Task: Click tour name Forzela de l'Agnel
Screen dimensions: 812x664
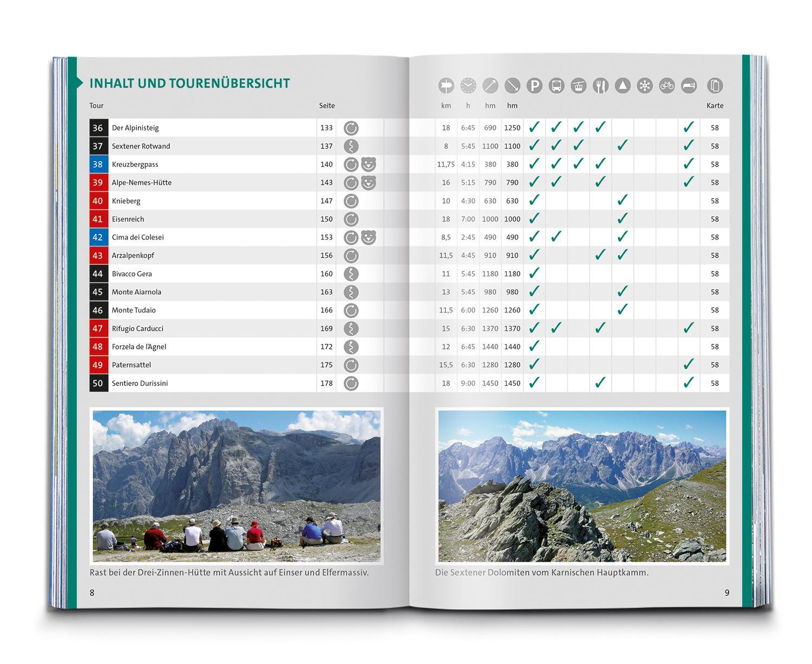Action: coord(139,347)
